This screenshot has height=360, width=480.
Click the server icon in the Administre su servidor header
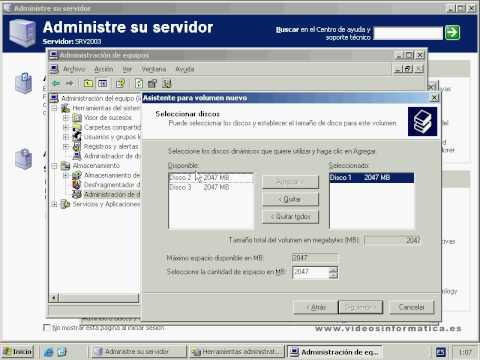pyautogui.click(x=22, y=33)
